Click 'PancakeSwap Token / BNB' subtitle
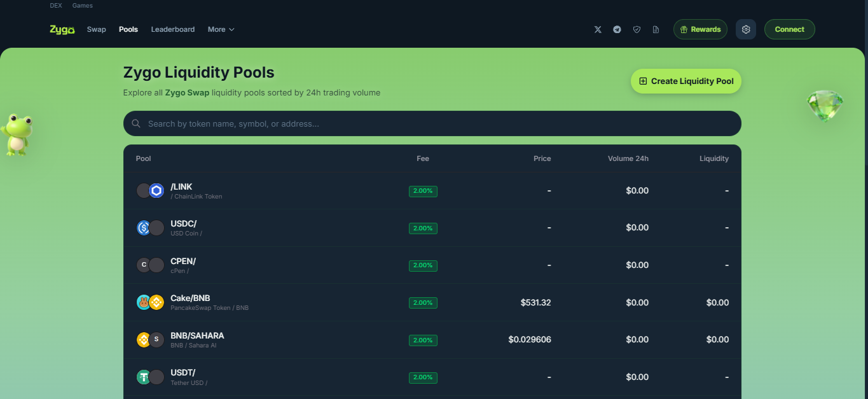Viewport: 868px width, 399px height. coord(209,308)
